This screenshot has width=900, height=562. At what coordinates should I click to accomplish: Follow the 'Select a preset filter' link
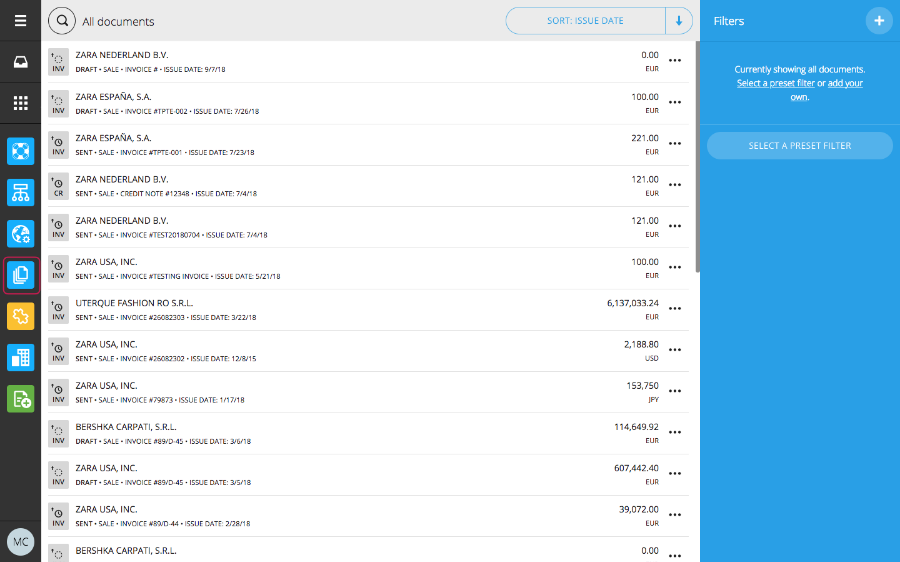775,83
